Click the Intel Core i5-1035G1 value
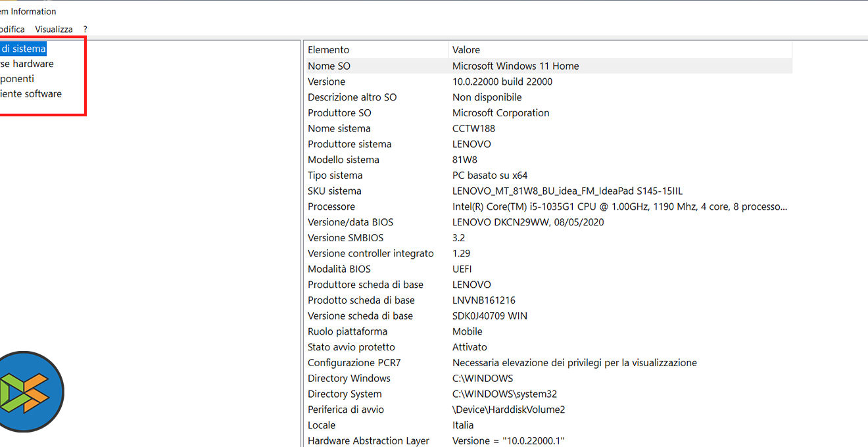 click(619, 206)
